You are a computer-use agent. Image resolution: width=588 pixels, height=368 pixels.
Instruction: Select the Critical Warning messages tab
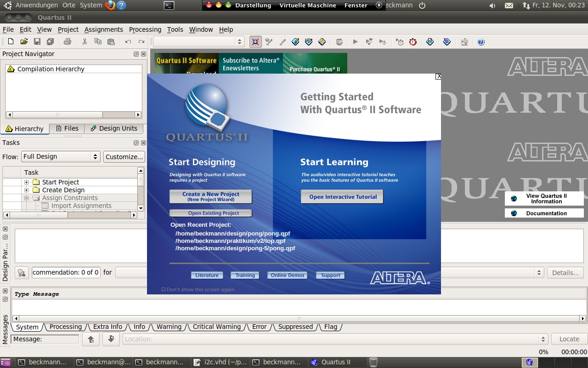click(x=216, y=327)
